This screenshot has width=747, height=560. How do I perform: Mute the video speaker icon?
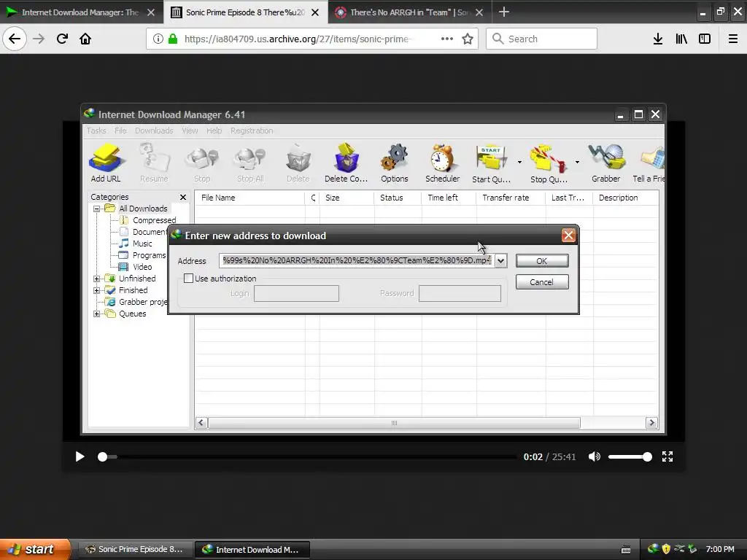click(x=594, y=456)
